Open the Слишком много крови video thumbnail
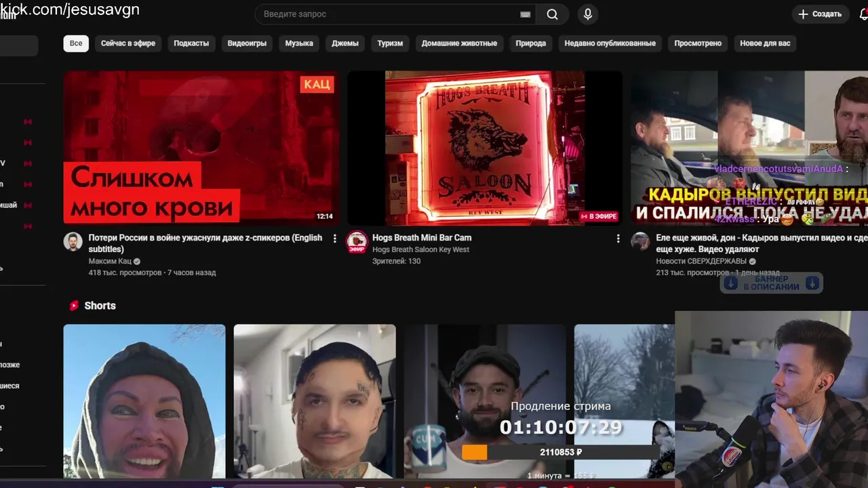Screen dimensions: 868x488 tap(201, 148)
